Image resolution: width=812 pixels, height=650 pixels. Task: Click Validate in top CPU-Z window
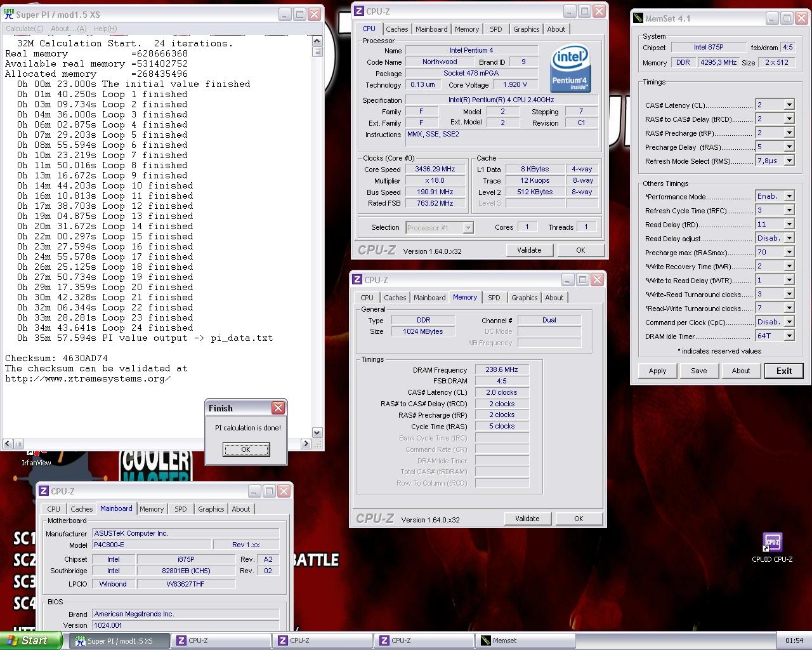[x=529, y=250]
